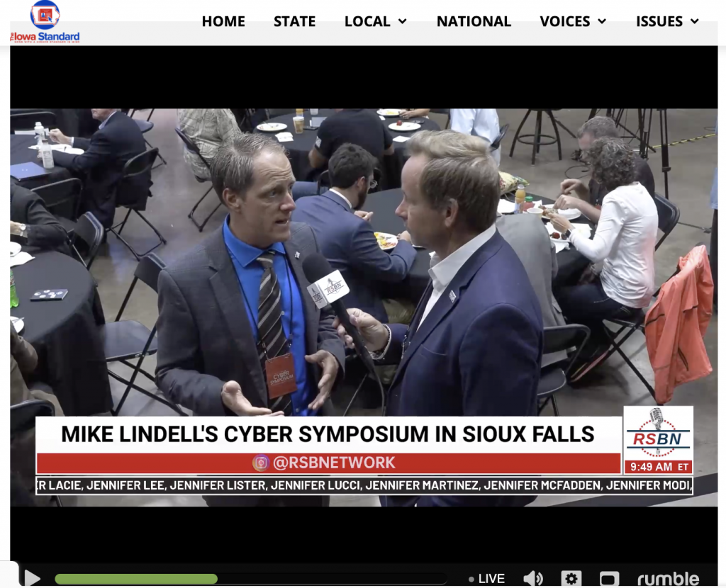The image size is (726, 588).
Task: Expand the LOCAL dropdown menu
Action: (376, 21)
